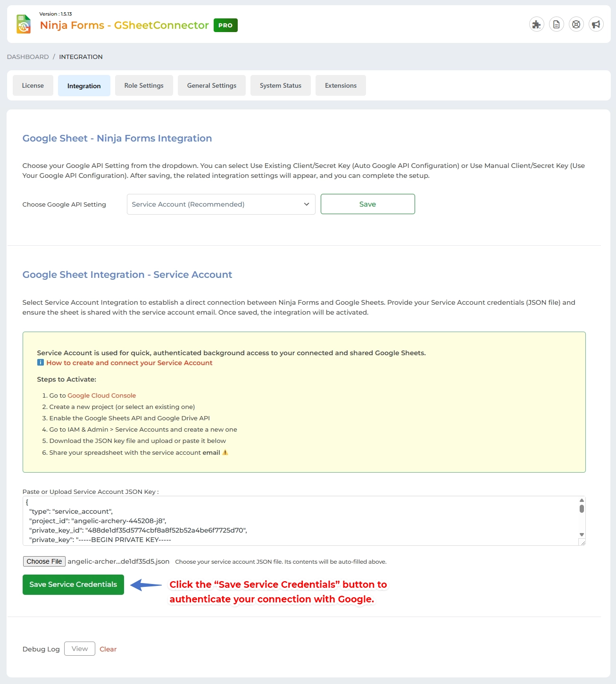Image resolution: width=616 pixels, height=684 pixels.
Task: Open the System Status tab
Action: click(x=280, y=85)
